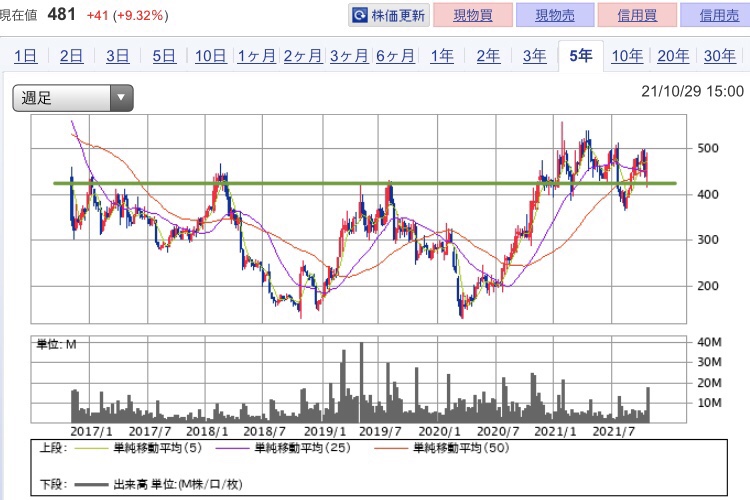Click the 500 price axis label
This screenshot has height=500, width=750.
click(x=708, y=148)
